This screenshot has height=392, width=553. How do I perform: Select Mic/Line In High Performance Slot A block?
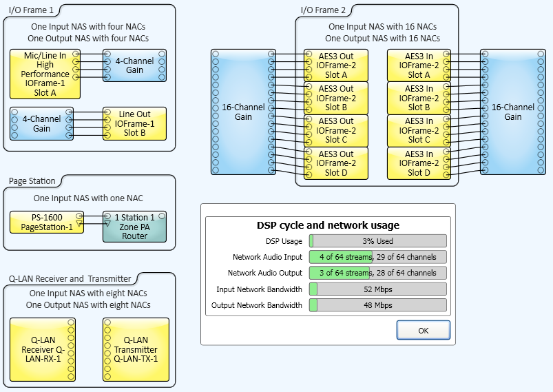tap(45, 74)
